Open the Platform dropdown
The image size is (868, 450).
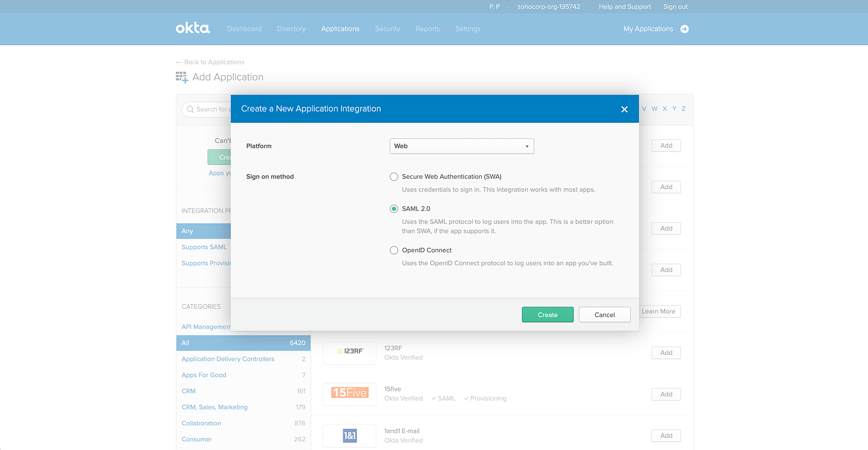coord(462,146)
